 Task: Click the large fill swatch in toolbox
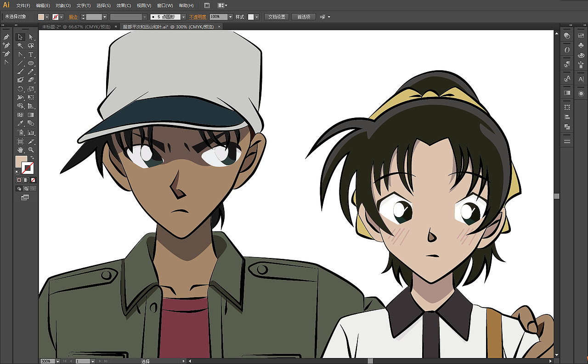tap(21, 162)
